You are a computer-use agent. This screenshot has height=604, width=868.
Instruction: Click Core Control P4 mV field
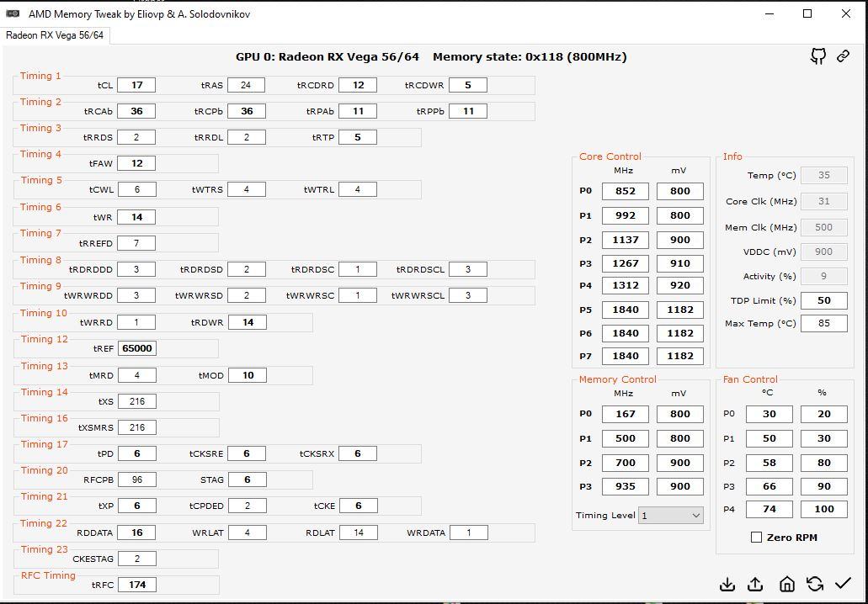point(679,285)
